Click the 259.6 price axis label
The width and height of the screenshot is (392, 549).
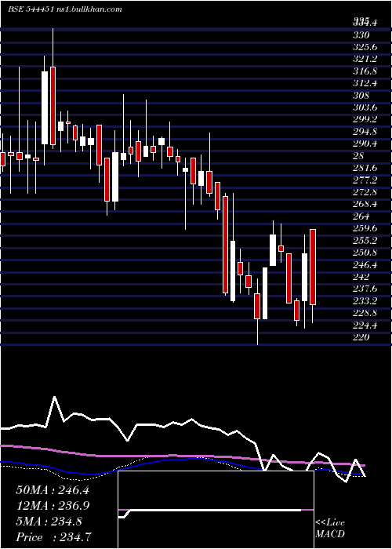coord(365,228)
